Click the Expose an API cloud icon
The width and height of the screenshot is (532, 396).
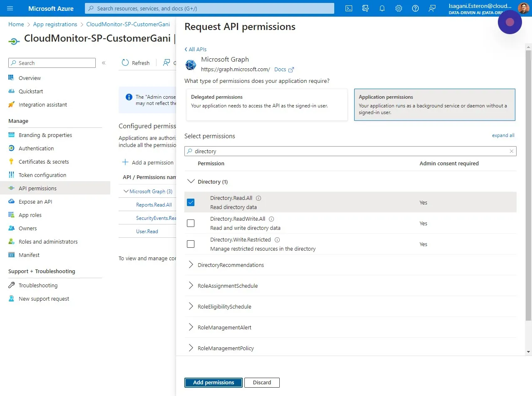11,202
